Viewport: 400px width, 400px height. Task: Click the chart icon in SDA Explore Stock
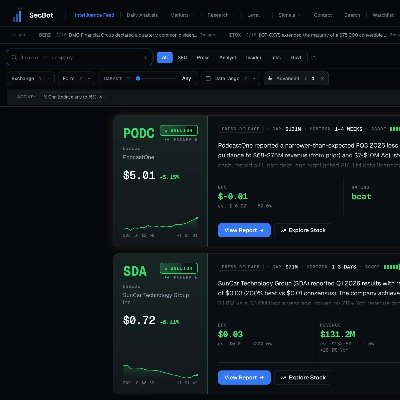click(283, 378)
